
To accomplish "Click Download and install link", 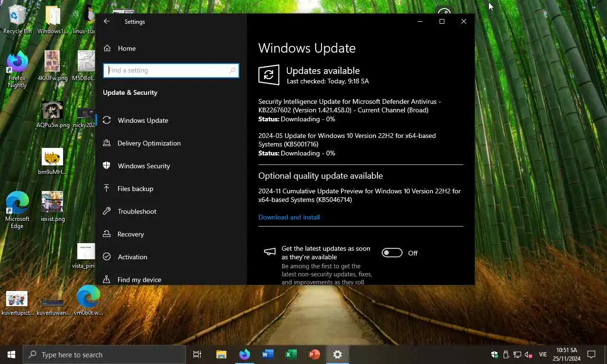I will [289, 217].
